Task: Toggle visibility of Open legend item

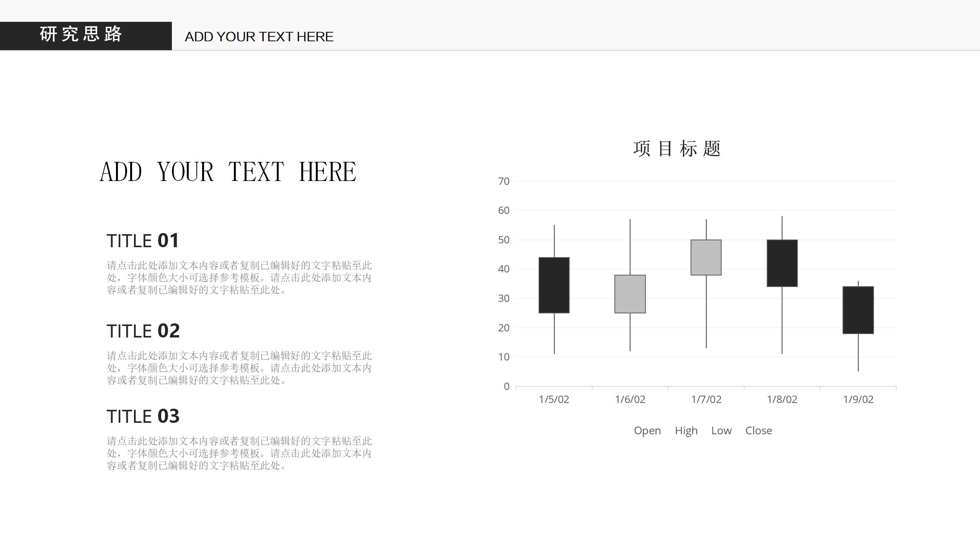Action: coord(647,430)
